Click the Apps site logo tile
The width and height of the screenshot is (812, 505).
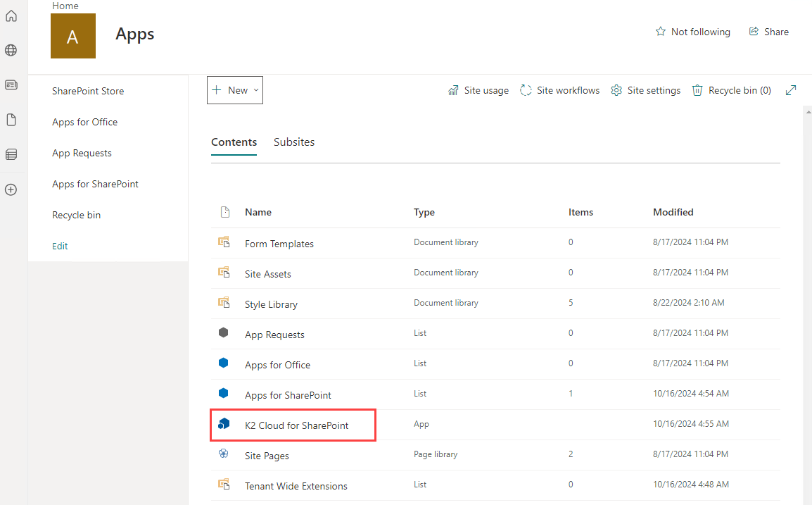point(73,36)
